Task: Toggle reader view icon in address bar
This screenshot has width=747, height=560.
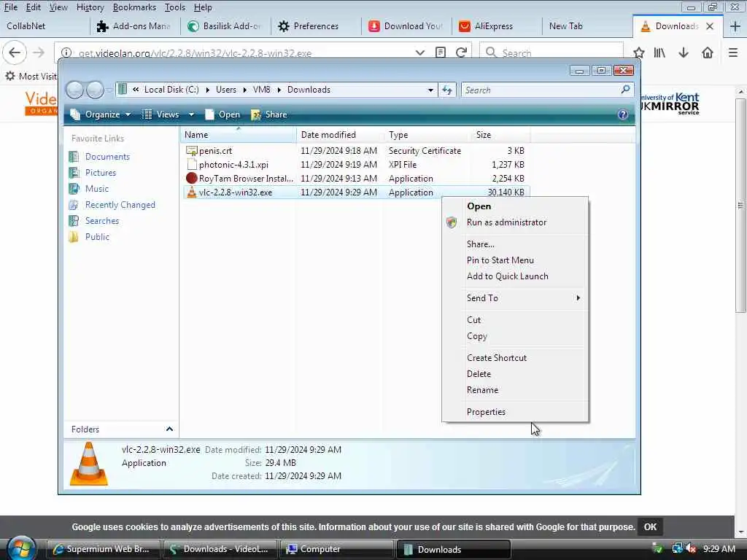Action: [441, 52]
